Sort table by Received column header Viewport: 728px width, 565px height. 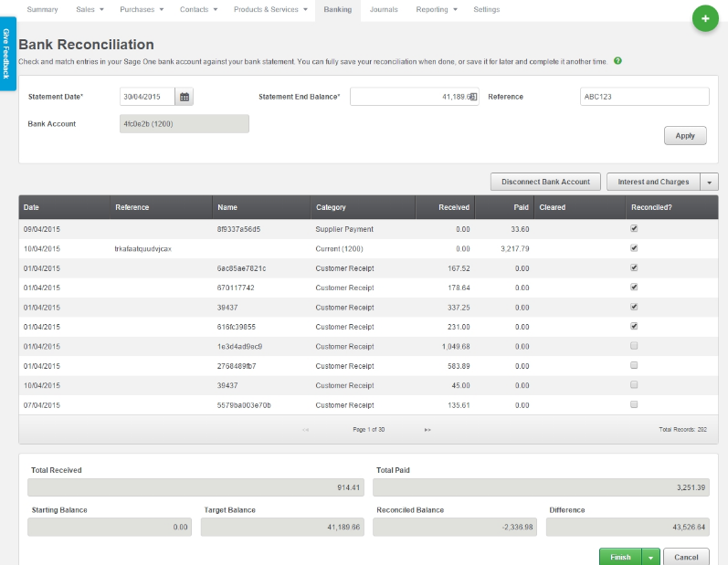pos(453,207)
